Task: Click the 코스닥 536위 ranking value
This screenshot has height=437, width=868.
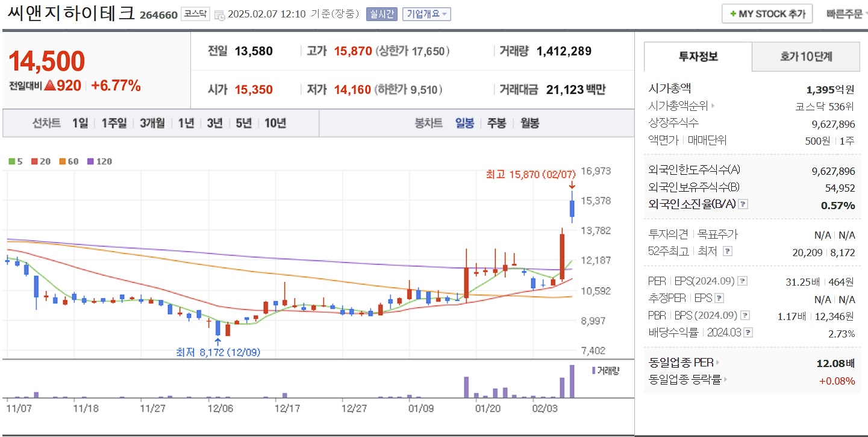Action: [x=825, y=107]
